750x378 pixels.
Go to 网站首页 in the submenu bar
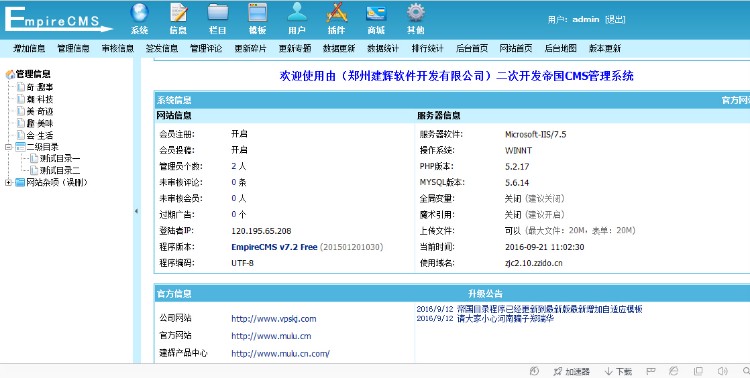point(516,48)
